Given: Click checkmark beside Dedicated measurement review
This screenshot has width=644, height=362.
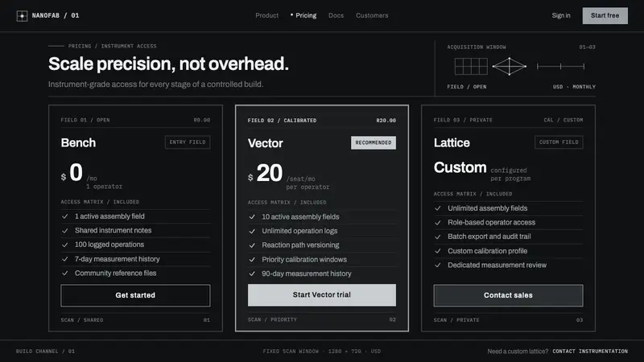Looking at the screenshot, I should tap(438, 265).
